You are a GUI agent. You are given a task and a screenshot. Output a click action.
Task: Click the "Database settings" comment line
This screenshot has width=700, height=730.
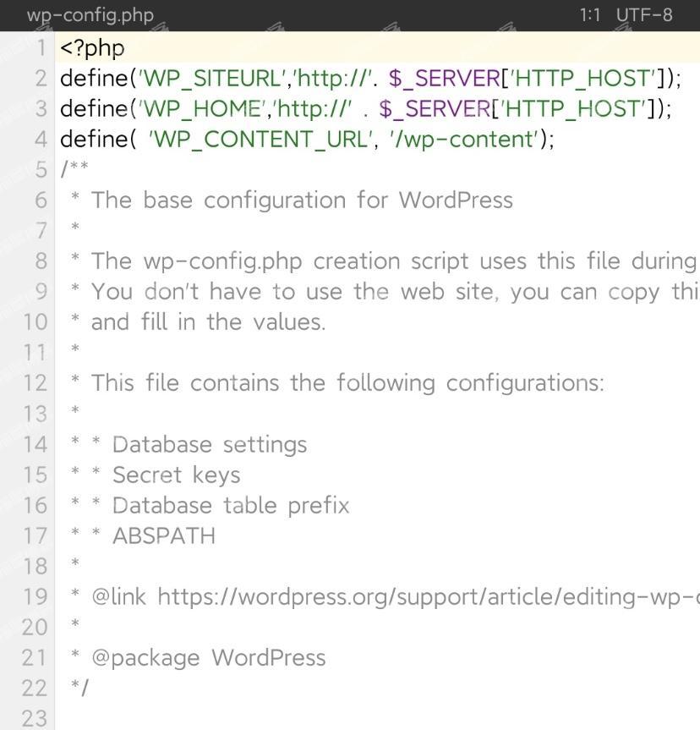pyautogui.click(x=210, y=444)
